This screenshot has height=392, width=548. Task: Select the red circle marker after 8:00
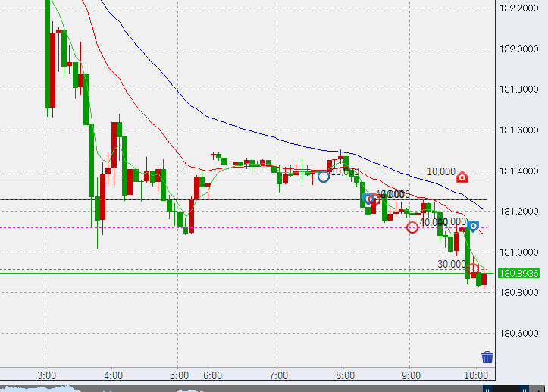coord(374,199)
